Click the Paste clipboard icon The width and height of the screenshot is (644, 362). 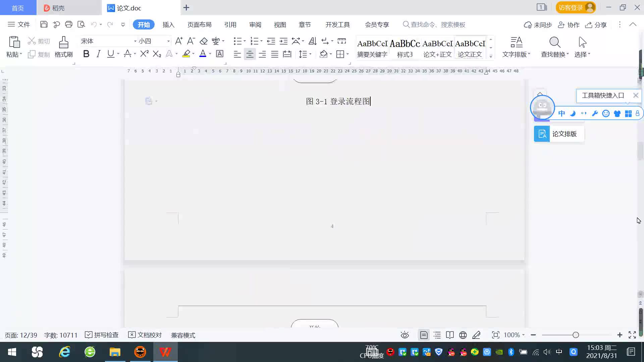[x=14, y=42]
